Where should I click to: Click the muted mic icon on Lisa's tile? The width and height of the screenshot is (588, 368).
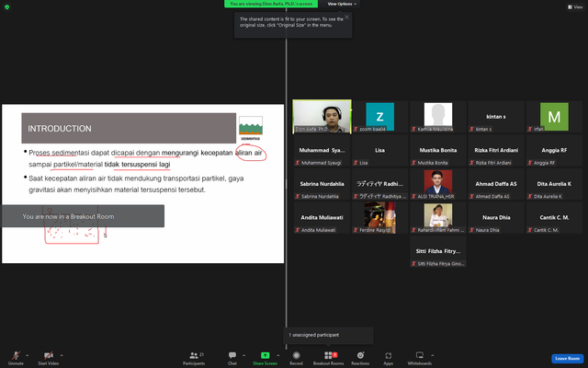click(x=356, y=163)
